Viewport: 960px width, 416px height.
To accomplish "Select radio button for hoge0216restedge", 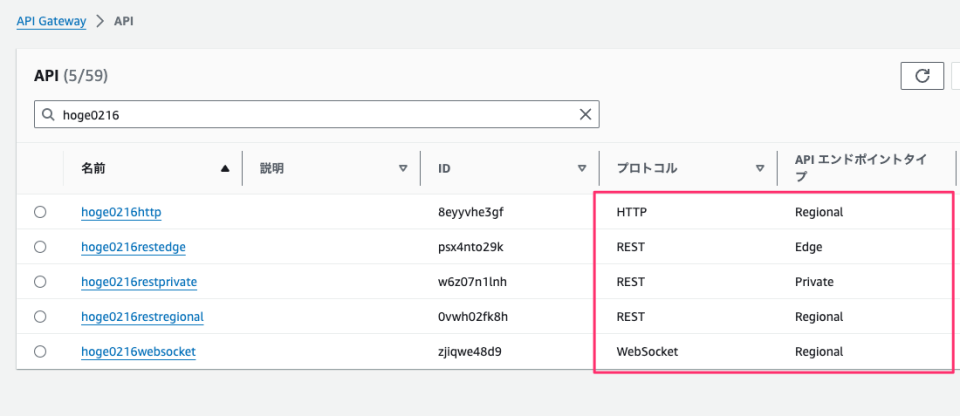I will click(x=40, y=247).
